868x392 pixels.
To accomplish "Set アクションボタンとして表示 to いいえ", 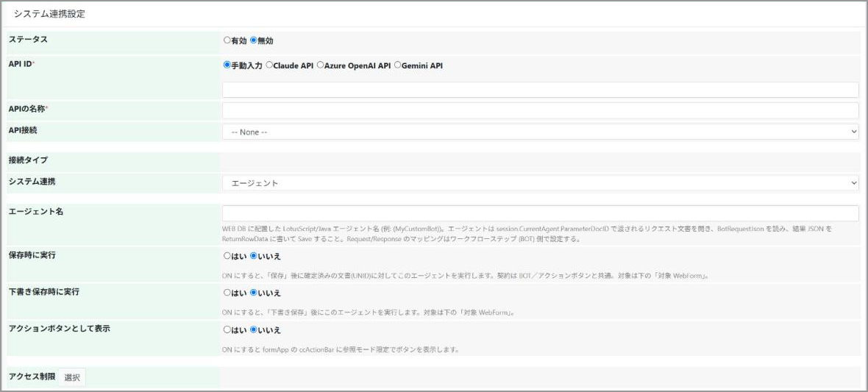I will tap(254, 329).
